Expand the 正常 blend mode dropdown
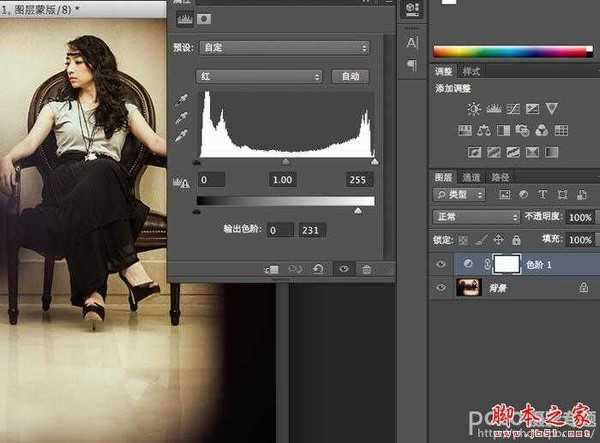 tap(475, 217)
